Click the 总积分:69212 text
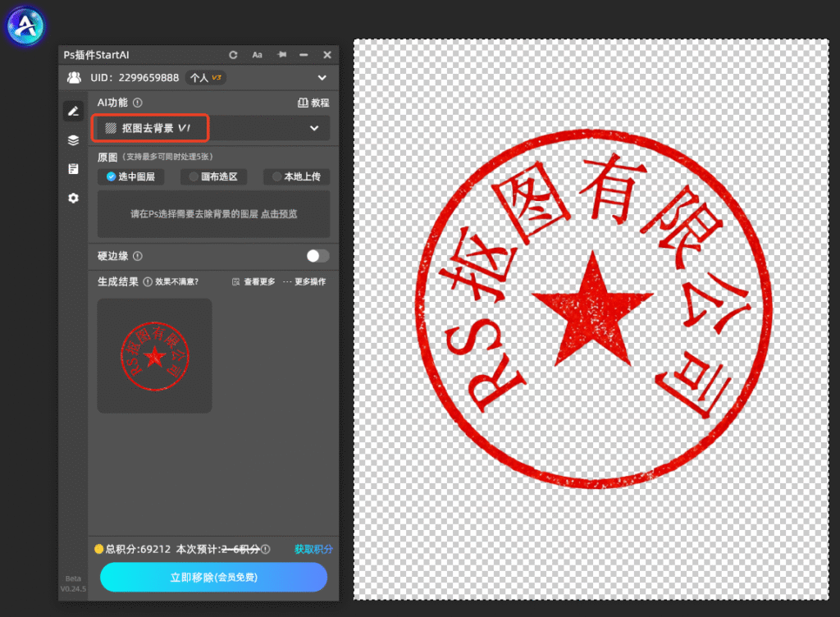 [x=138, y=549]
